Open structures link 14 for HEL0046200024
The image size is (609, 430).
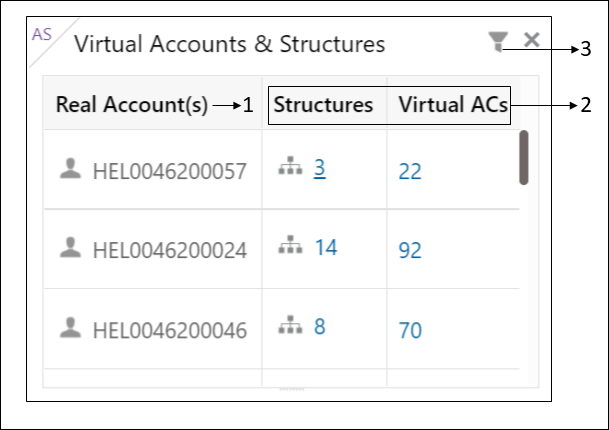(x=326, y=247)
